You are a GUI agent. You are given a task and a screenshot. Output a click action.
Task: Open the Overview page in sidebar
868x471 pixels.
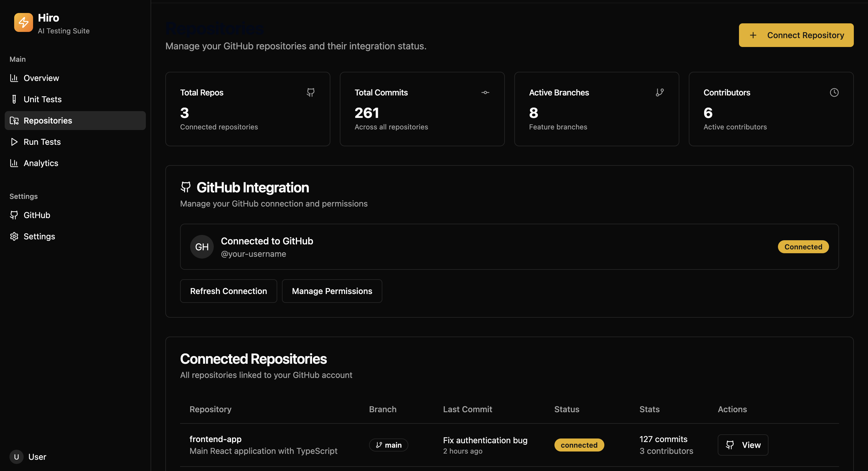[x=41, y=78]
